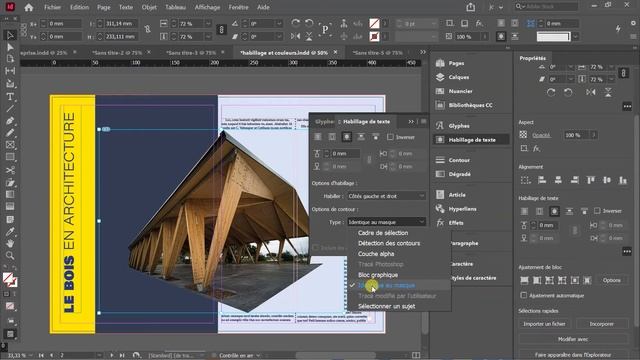This screenshot has width=640, height=360.
Task: Click the Adobe Stock search field
Action: (546, 7)
